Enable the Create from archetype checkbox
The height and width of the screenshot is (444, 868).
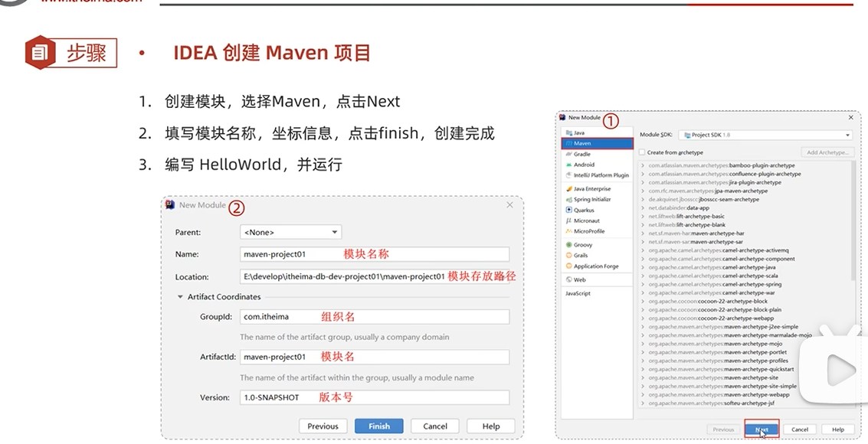(x=642, y=152)
